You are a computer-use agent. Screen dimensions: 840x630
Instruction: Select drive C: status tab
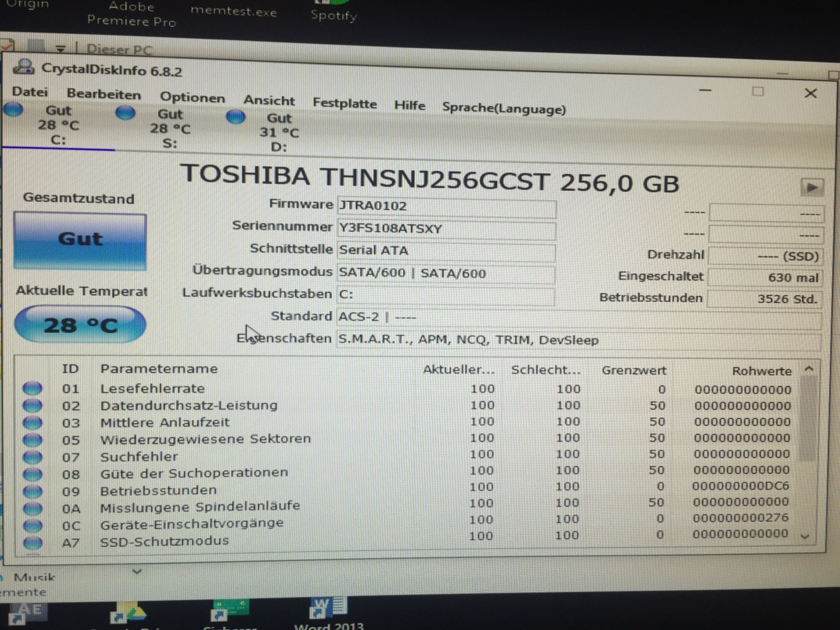58,125
